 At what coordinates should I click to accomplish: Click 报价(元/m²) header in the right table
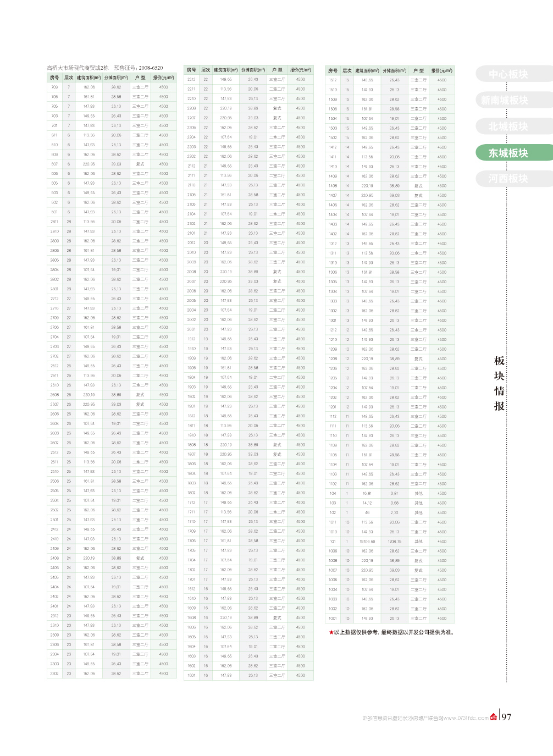442,70
